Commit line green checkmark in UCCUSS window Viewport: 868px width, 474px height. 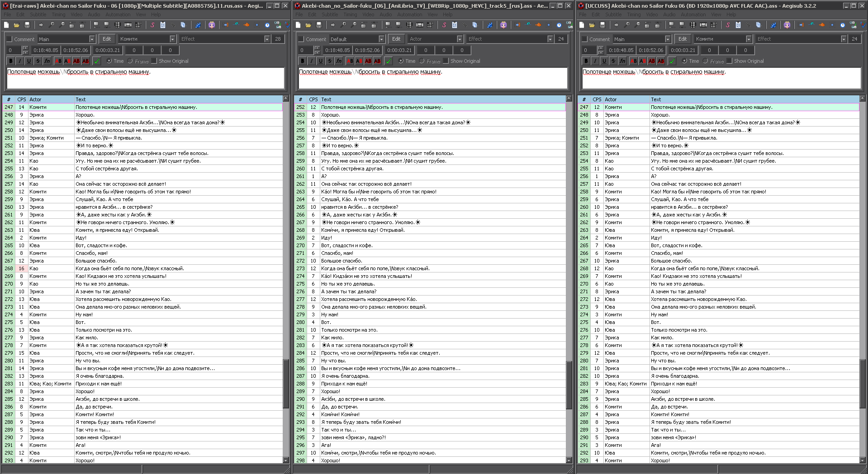point(672,61)
